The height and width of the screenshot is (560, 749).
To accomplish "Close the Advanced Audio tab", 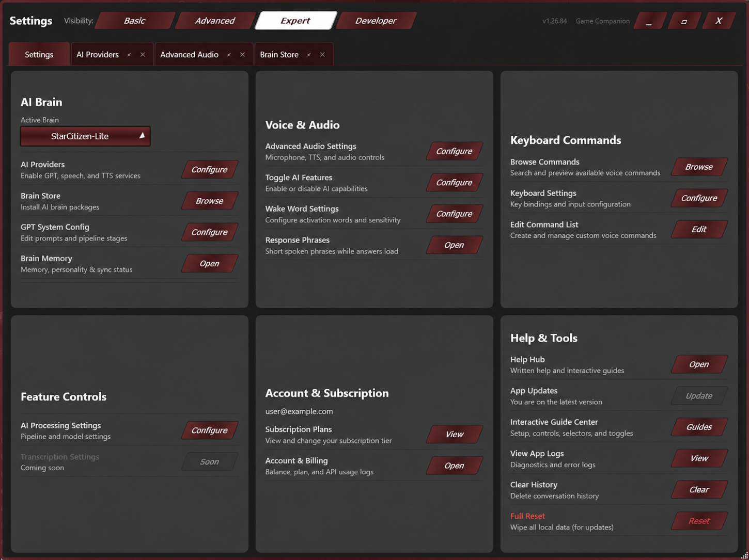I will click(x=242, y=55).
